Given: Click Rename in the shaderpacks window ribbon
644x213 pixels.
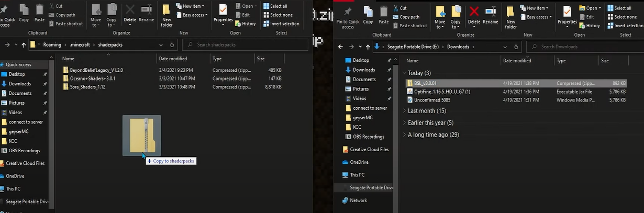Looking at the screenshot, I should tap(146, 13).
